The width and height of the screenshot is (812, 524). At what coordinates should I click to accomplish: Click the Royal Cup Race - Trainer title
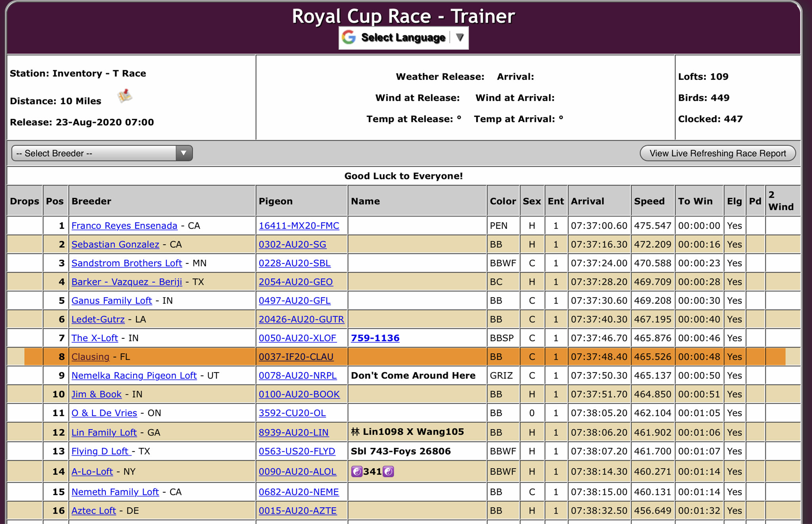[403, 16]
